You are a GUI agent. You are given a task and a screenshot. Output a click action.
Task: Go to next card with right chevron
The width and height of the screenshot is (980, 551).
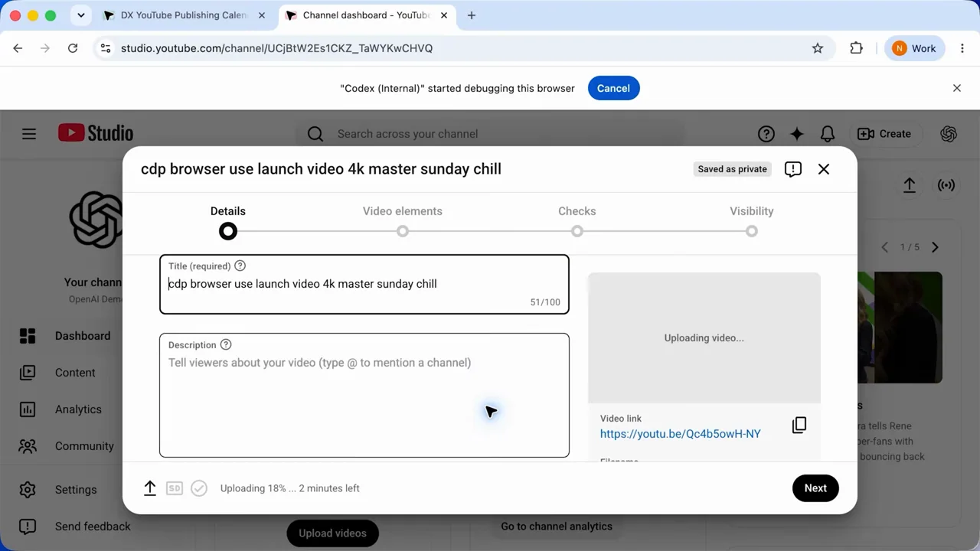tap(935, 247)
